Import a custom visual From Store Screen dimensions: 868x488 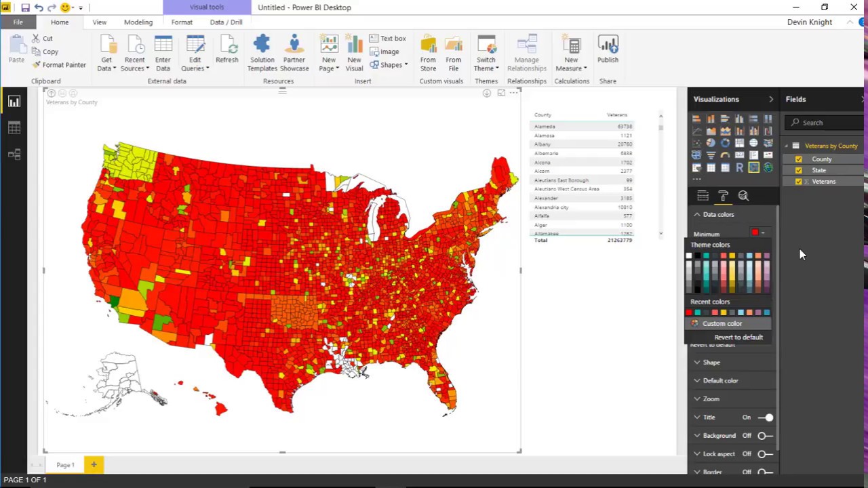click(428, 53)
